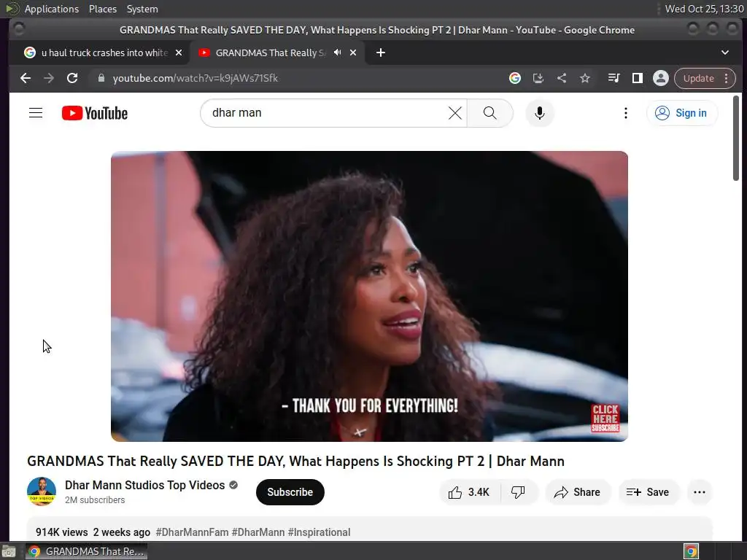
Task: Click the page vertical scrollbar
Action: 736,138
